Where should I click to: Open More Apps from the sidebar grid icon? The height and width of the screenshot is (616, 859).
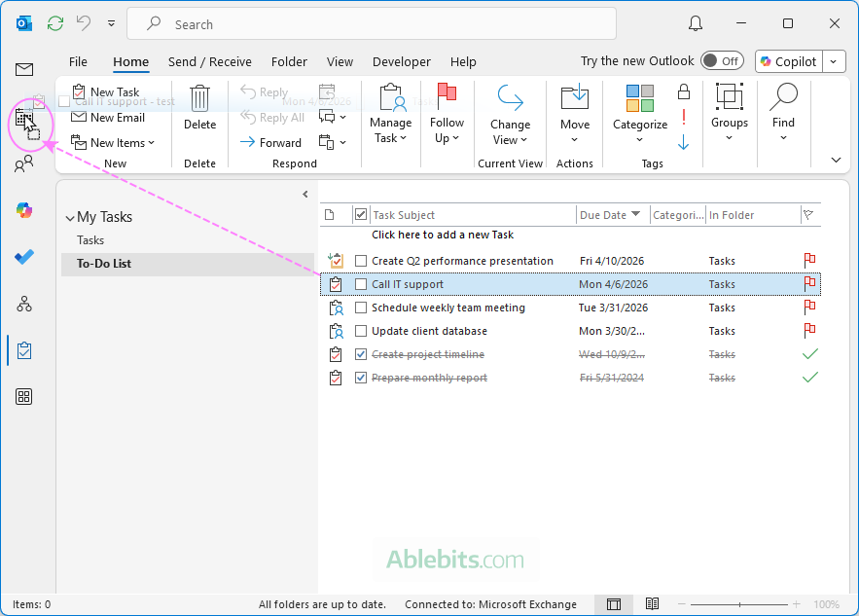(x=23, y=396)
